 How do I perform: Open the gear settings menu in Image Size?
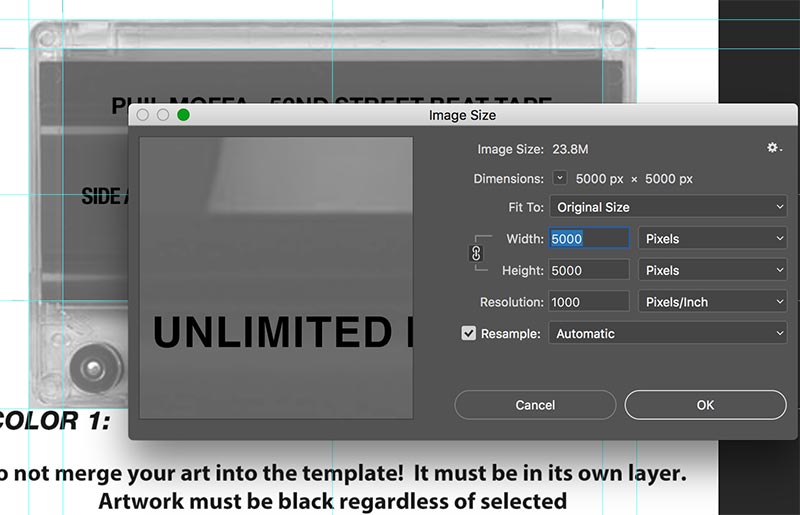tap(773, 148)
